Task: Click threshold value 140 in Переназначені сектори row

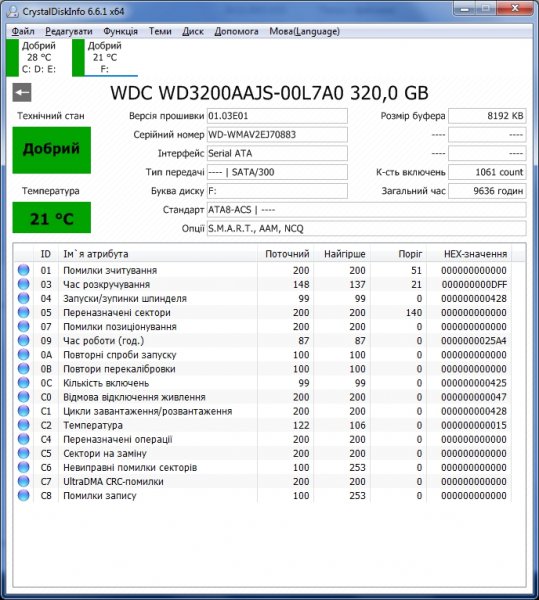Action: pyautogui.click(x=414, y=312)
